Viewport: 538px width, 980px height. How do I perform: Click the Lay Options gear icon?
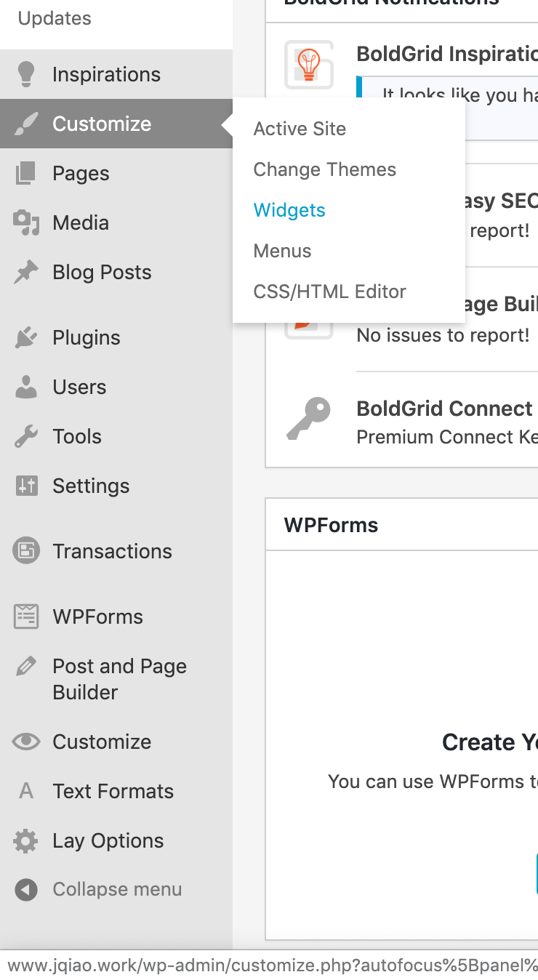(x=26, y=840)
